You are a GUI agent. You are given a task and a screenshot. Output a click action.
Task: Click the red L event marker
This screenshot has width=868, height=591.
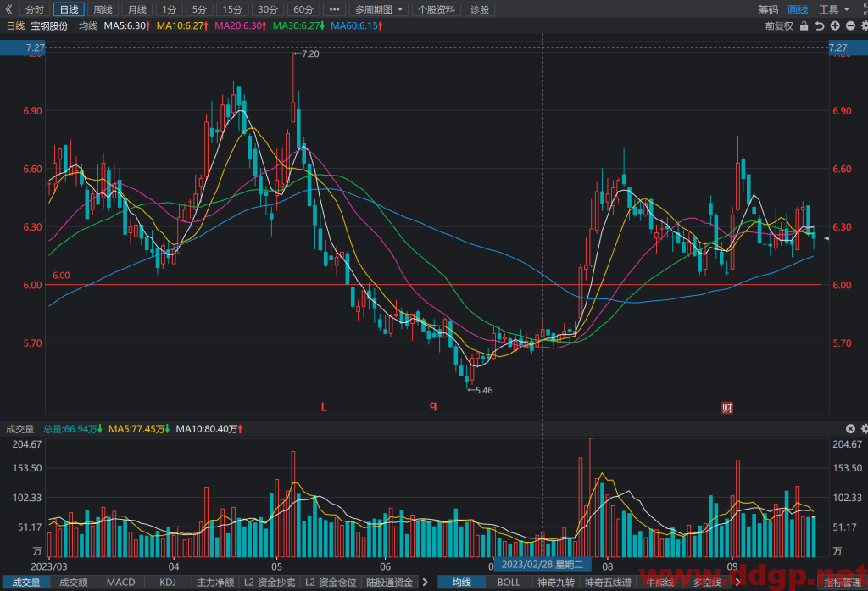coord(324,407)
